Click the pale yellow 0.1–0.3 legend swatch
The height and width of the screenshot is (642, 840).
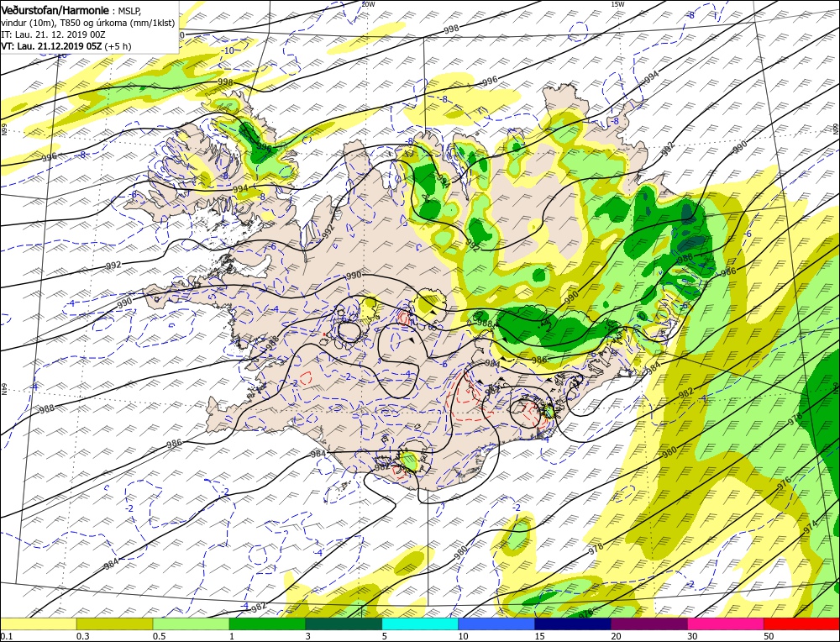tap(39, 624)
